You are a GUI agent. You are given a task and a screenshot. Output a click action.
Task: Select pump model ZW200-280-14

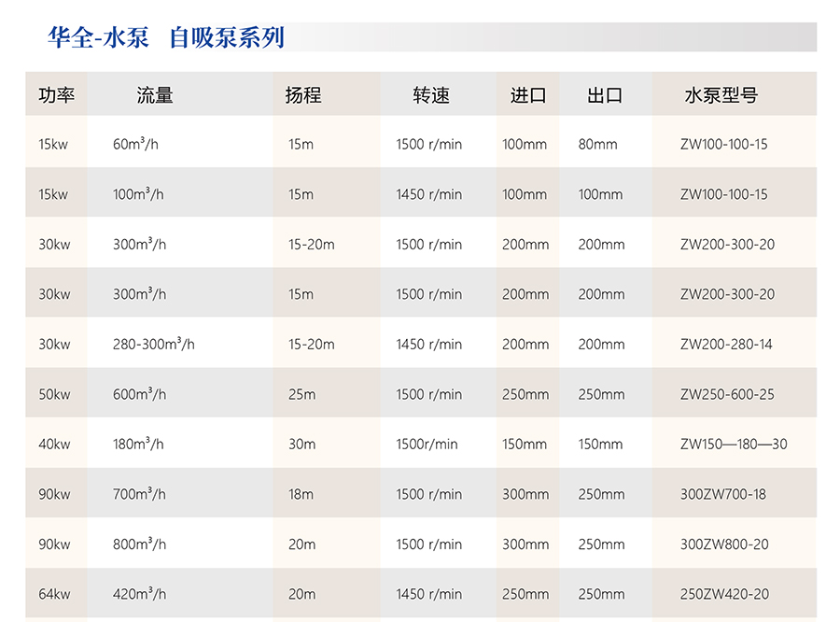(726, 345)
